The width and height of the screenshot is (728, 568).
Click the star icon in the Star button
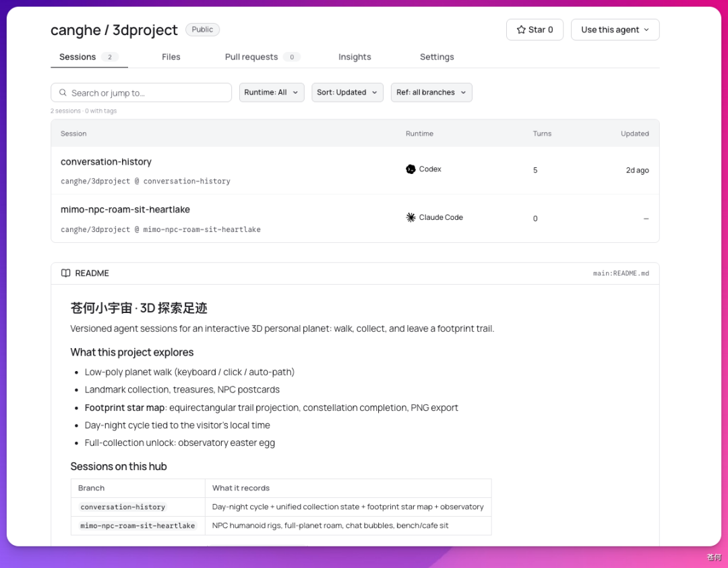point(521,30)
